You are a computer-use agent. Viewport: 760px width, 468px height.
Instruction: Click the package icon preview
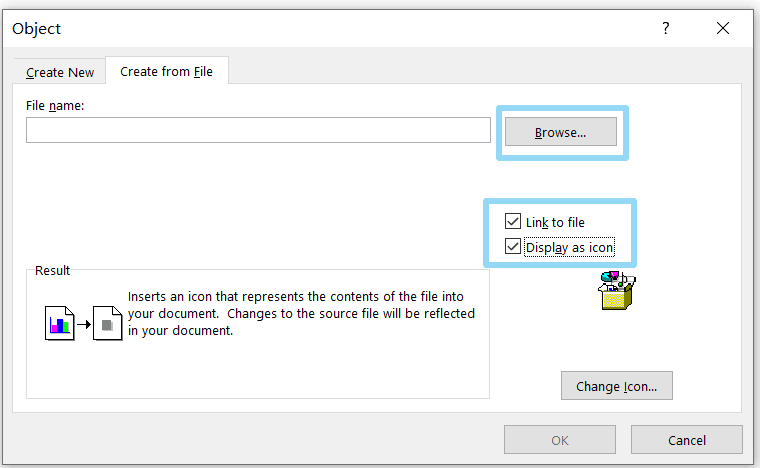point(617,290)
